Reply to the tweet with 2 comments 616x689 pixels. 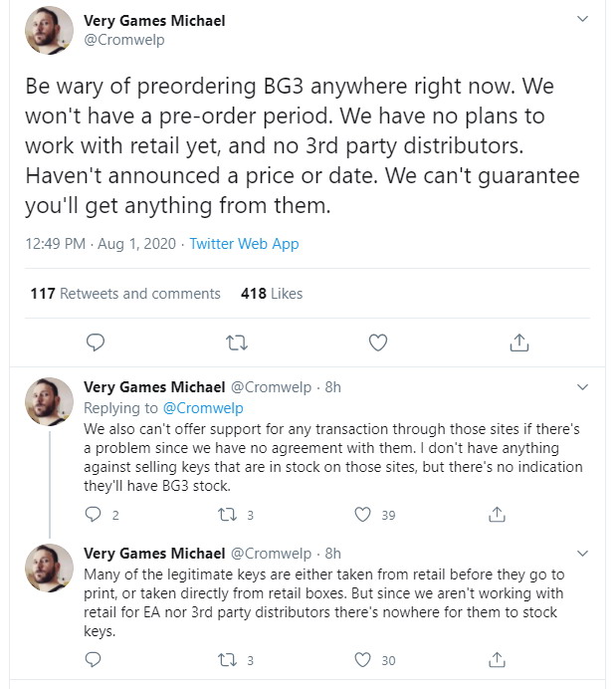tap(93, 514)
